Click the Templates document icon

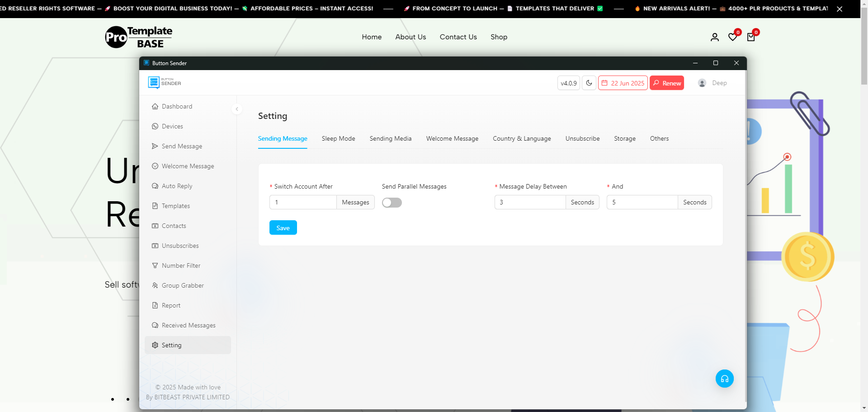(155, 206)
